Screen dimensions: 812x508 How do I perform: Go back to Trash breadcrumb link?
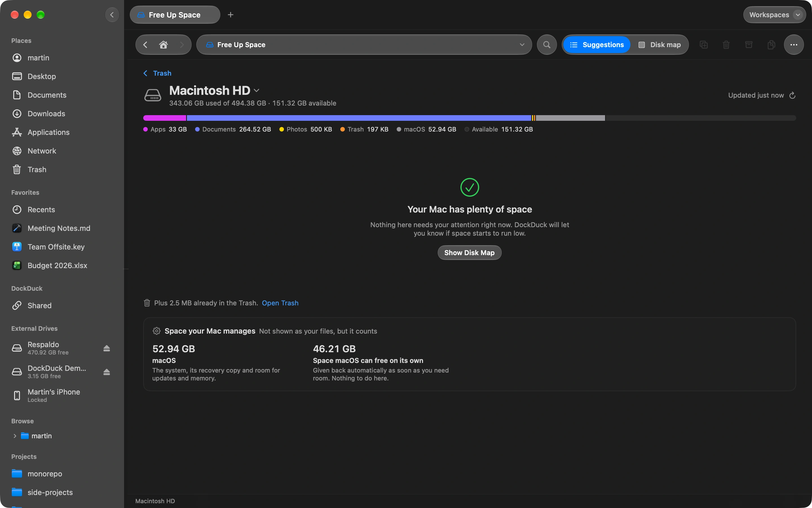click(x=157, y=73)
